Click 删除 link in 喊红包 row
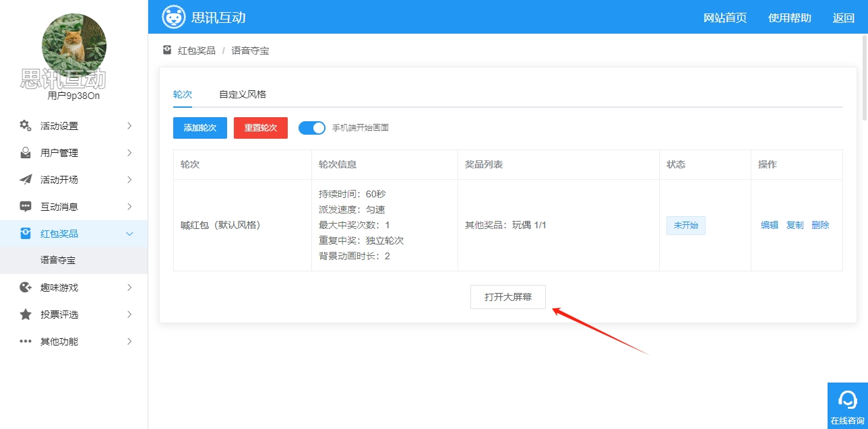This screenshot has height=429, width=868. point(820,226)
